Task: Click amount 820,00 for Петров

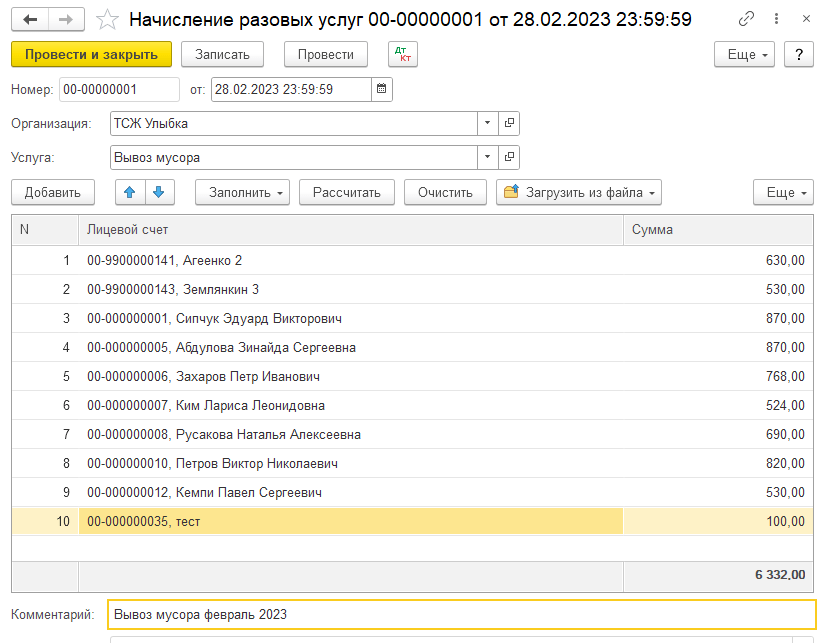Action: [785, 464]
